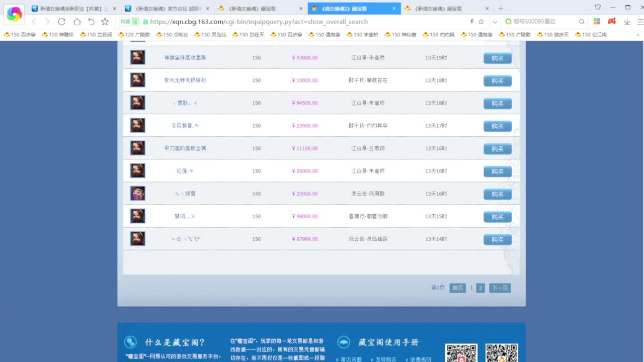Click the home icon in the navigation bar

tap(76, 22)
